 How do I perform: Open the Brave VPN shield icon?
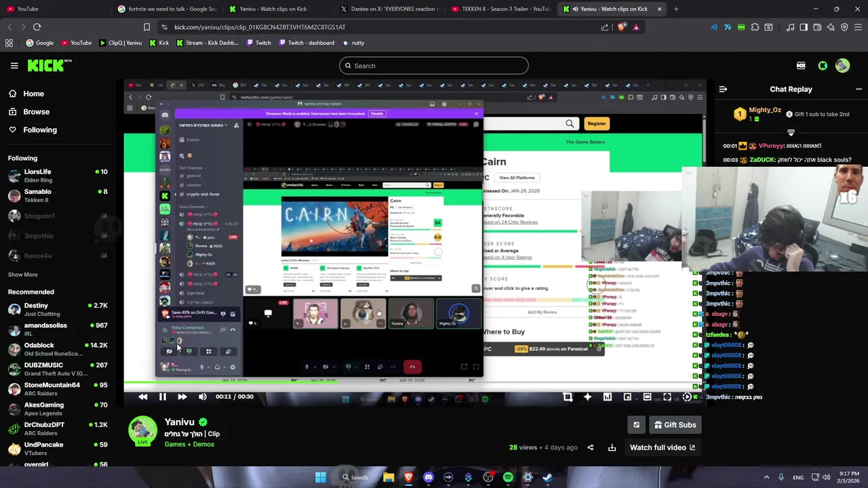[x=844, y=27]
